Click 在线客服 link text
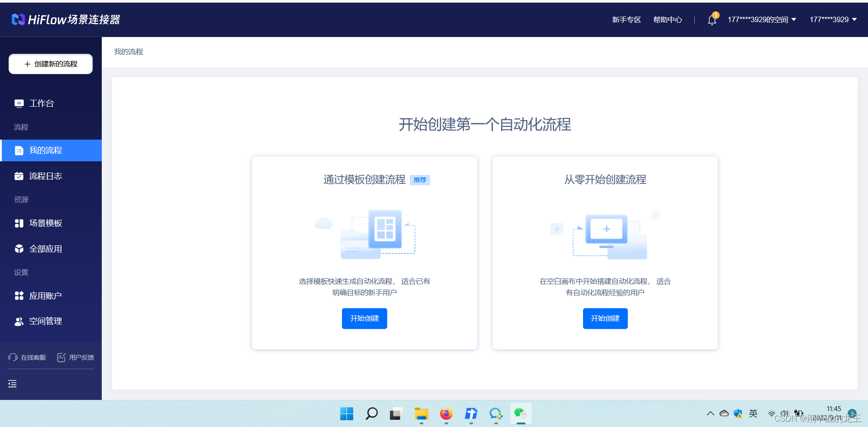The width and height of the screenshot is (868, 427). click(33, 357)
